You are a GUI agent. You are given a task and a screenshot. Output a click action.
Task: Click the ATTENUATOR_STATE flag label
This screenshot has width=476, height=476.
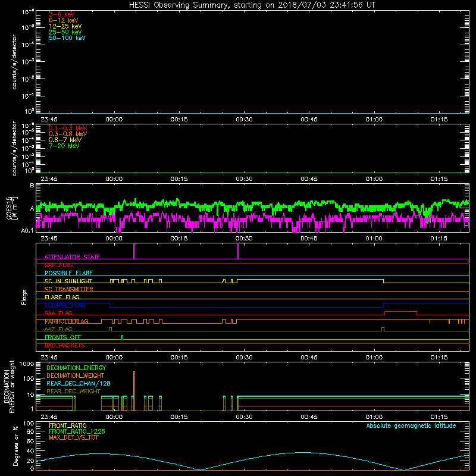(x=72, y=257)
